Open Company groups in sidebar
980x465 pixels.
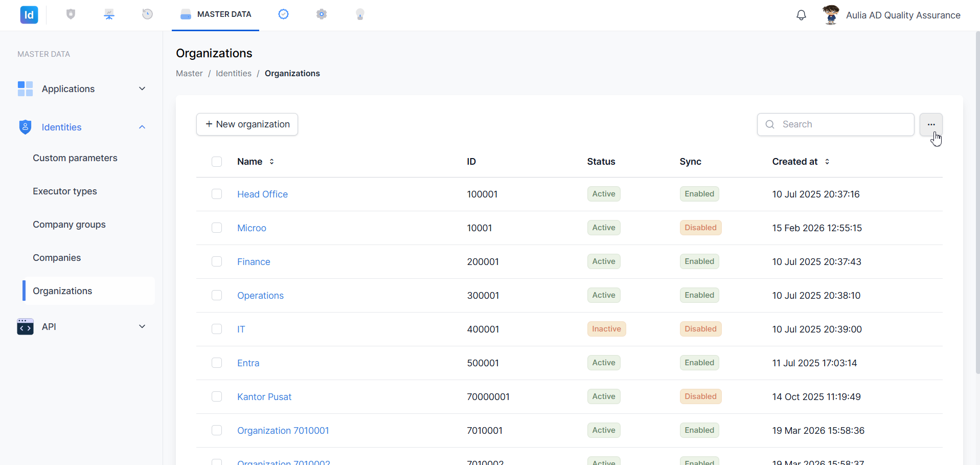coord(69,225)
